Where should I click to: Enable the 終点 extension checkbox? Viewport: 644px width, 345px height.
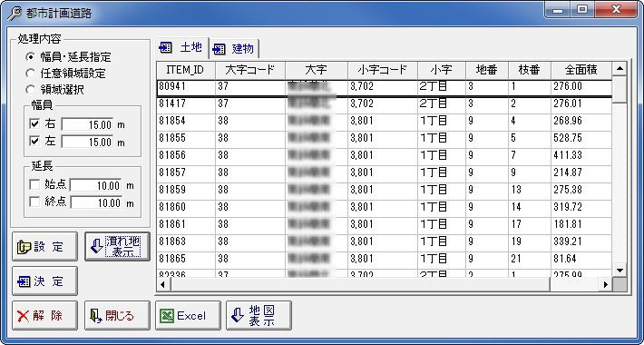34,202
